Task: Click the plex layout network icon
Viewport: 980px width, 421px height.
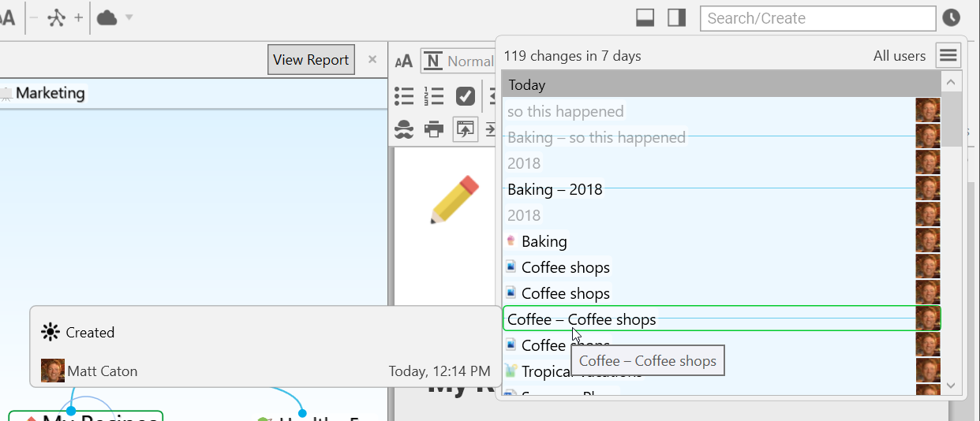Action: coord(56,18)
